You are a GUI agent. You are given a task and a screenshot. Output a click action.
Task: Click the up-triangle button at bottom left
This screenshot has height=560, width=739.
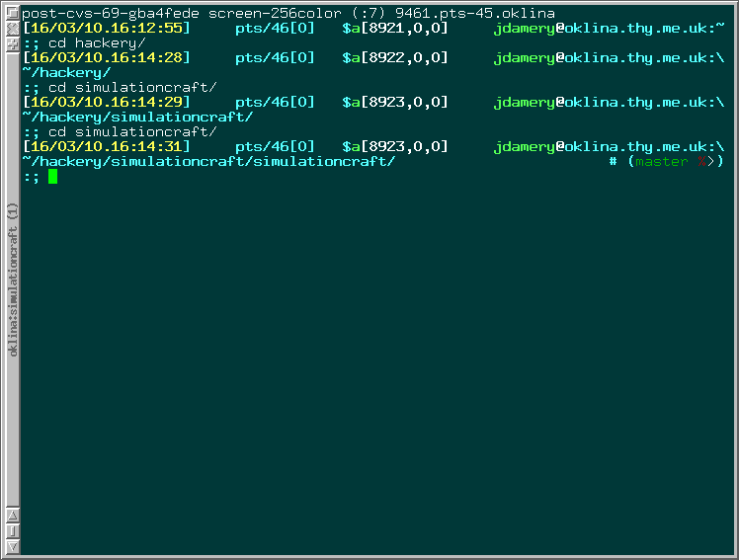(x=12, y=515)
